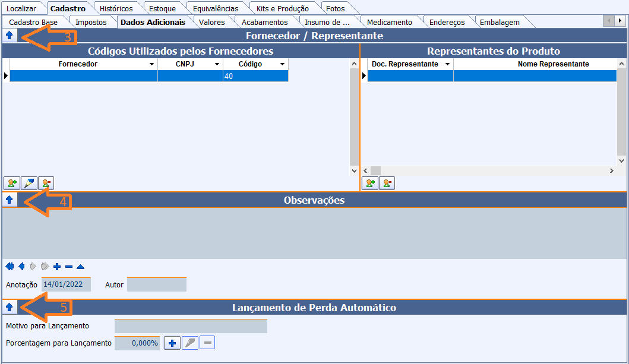Image resolution: width=629 pixels, height=364 pixels.
Task: Collapse the Observações section
Action: (x=9, y=200)
